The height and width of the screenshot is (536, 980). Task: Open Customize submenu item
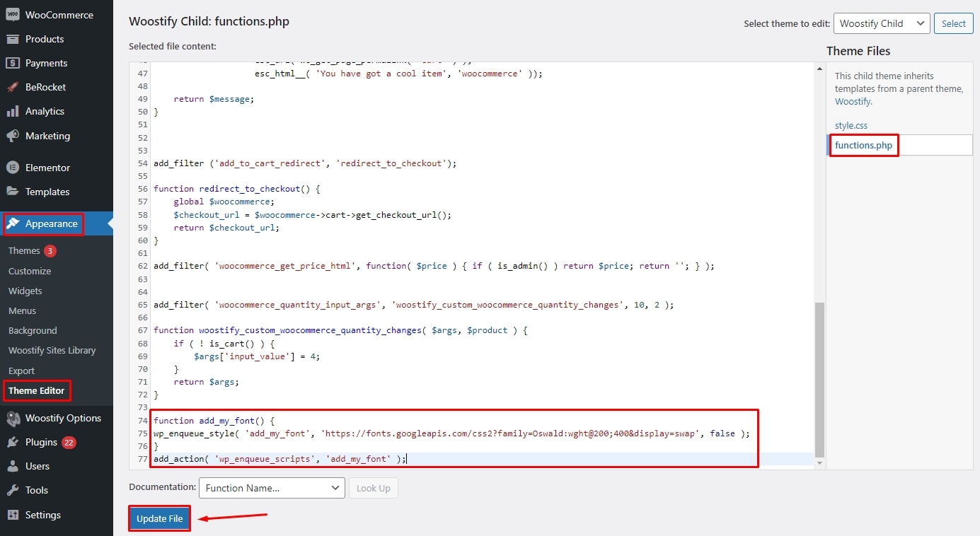(30, 271)
